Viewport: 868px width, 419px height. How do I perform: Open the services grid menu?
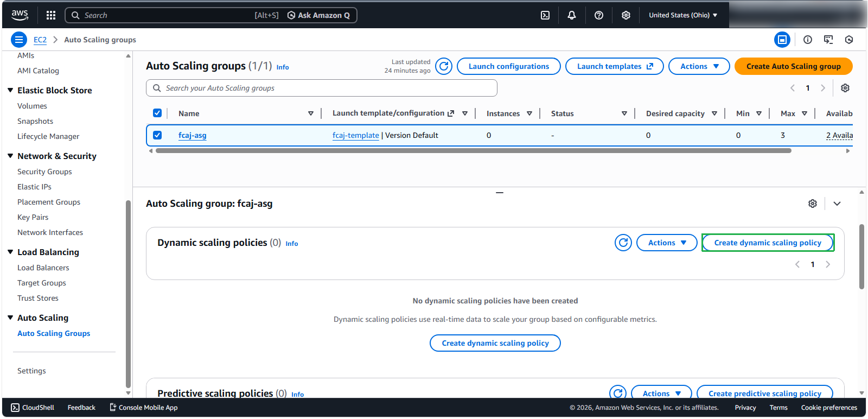[51, 15]
